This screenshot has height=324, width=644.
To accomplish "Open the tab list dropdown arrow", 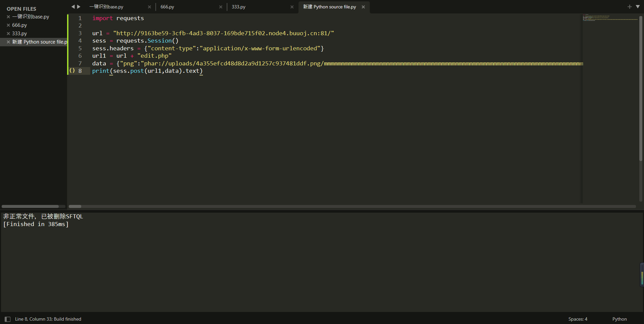I will pyautogui.click(x=638, y=7).
